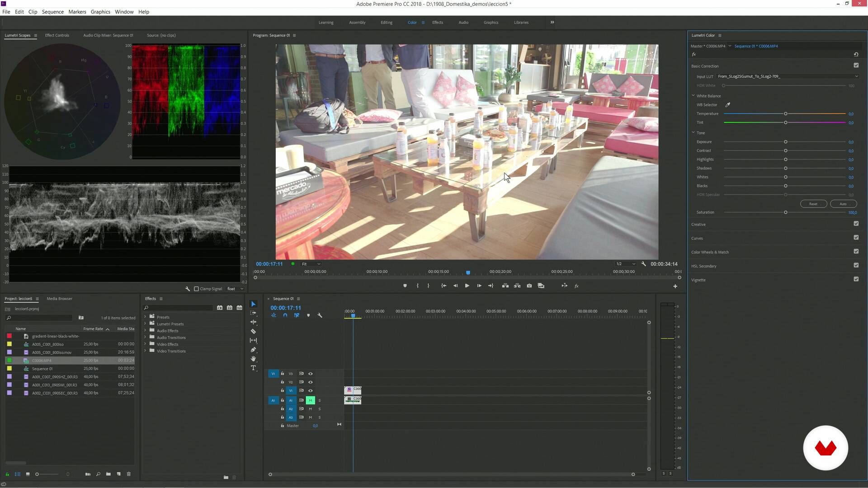Toggle Clamp Signal checkbox
Image resolution: width=868 pixels, height=488 pixels.
tap(197, 289)
